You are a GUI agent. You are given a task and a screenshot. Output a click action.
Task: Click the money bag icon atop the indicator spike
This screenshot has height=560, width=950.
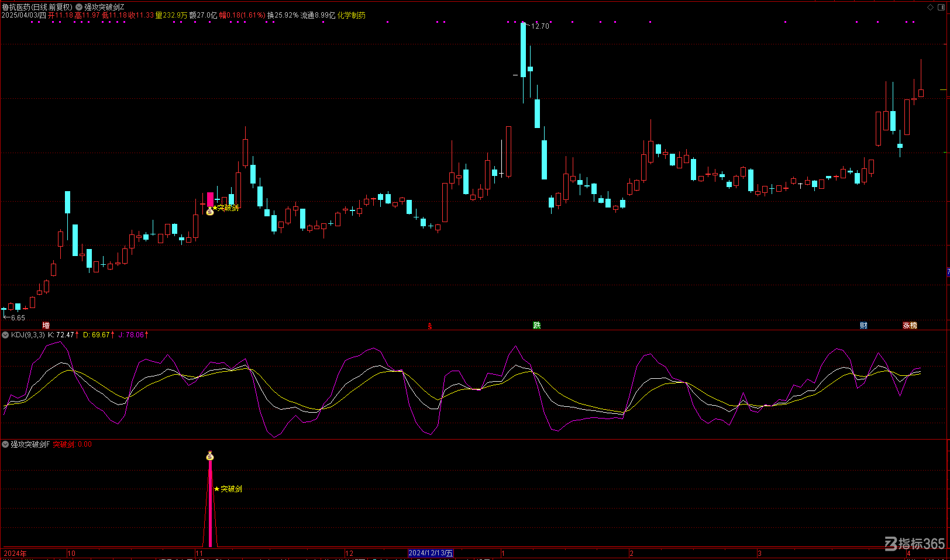pyautogui.click(x=210, y=456)
